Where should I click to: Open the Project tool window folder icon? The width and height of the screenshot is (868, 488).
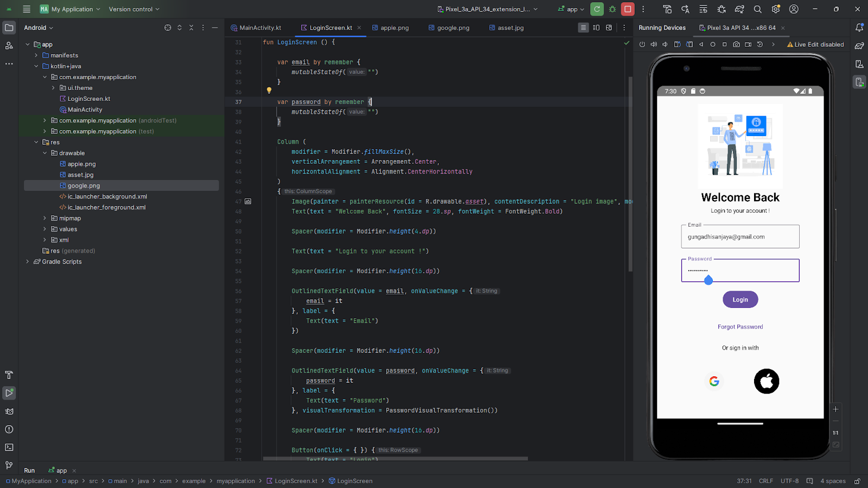tap(9, 28)
